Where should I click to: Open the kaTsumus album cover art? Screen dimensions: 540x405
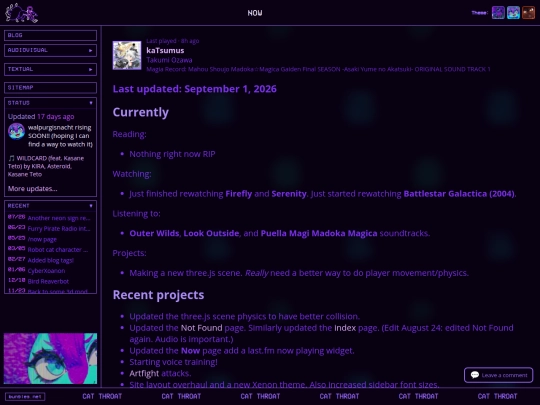click(127, 55)
